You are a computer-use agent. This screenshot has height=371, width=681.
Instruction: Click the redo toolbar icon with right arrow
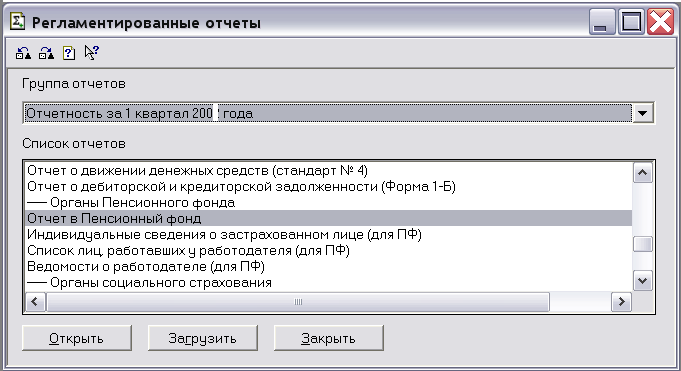[46, 53]
